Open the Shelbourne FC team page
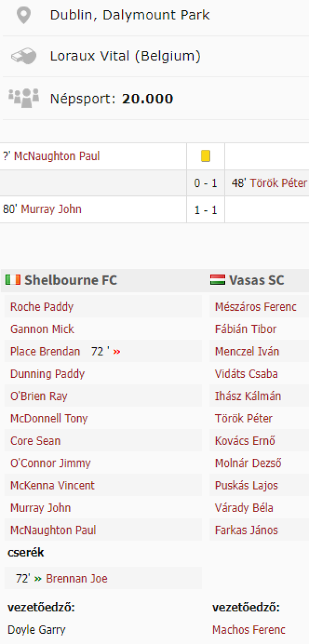This screenshot has width=309, height=644. (x=71, y=280)
